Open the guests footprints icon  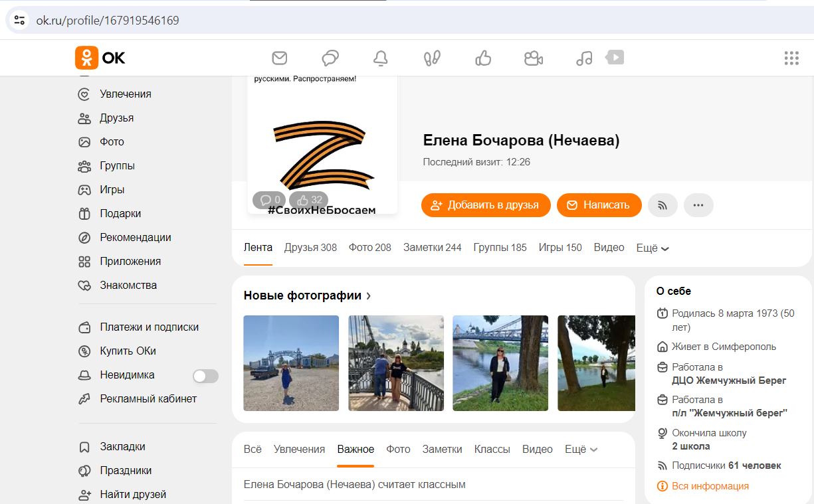coord(432,58)
